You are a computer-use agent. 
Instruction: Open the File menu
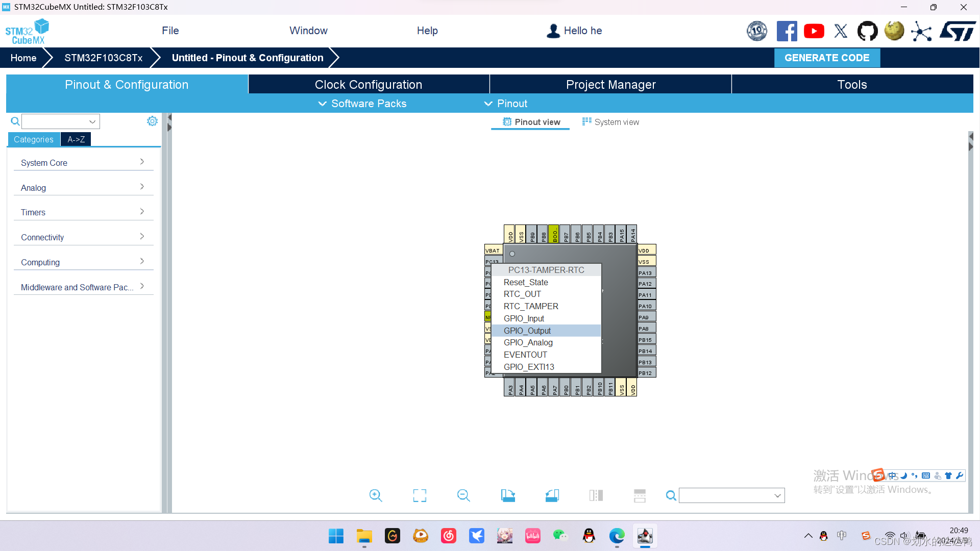170,31
